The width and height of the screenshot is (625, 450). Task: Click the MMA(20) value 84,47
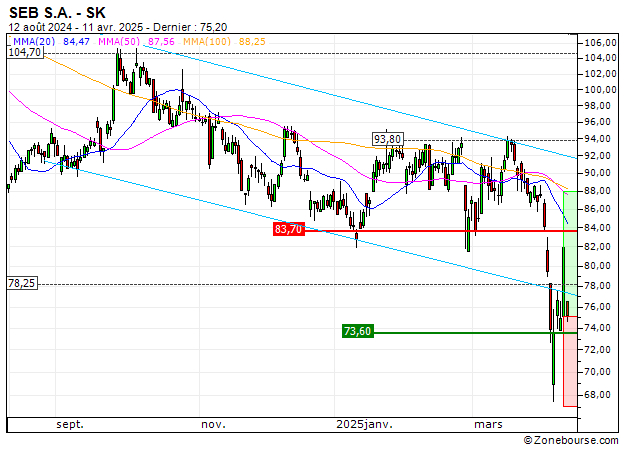tap(76, 41)
